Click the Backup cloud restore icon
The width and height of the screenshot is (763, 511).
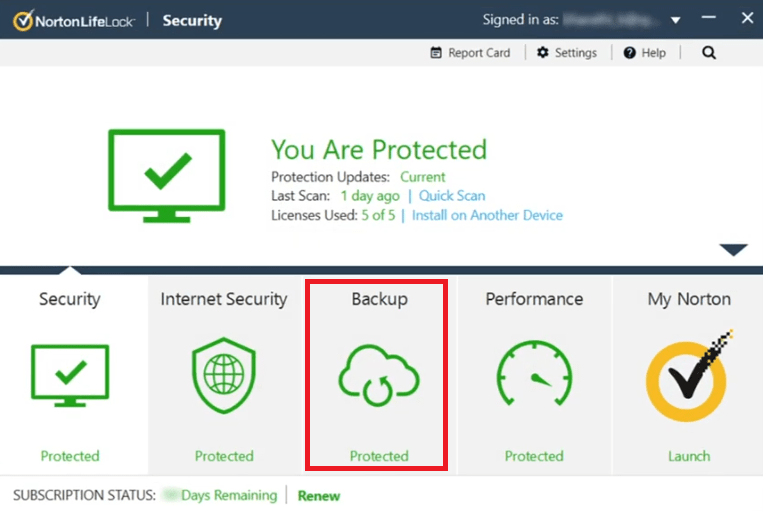point(379,375)
